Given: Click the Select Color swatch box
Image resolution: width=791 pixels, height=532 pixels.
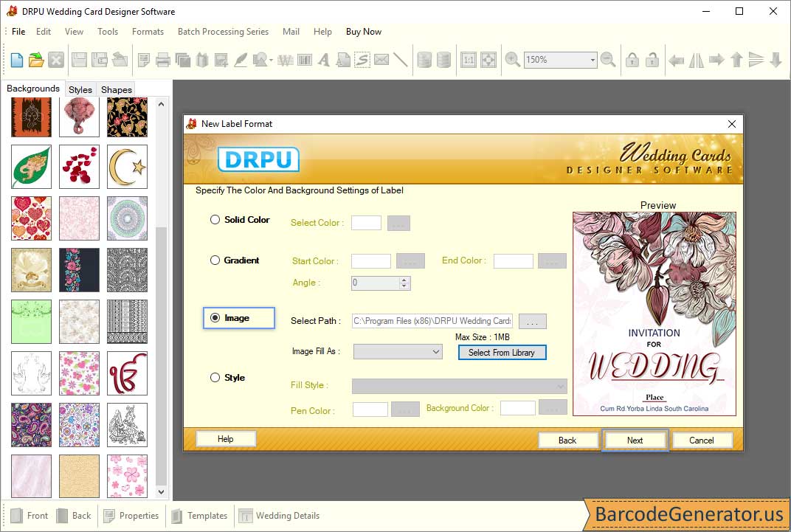Looking at the screenshot, I should click(x=366, y=223).
